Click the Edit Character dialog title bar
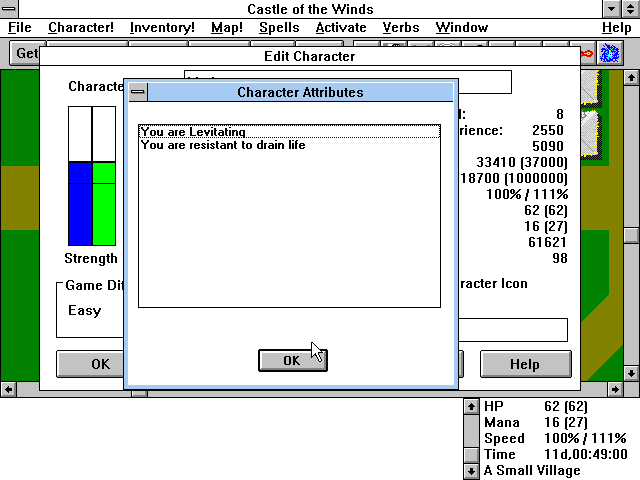This screenshot has width=640, height=480. 310,56
